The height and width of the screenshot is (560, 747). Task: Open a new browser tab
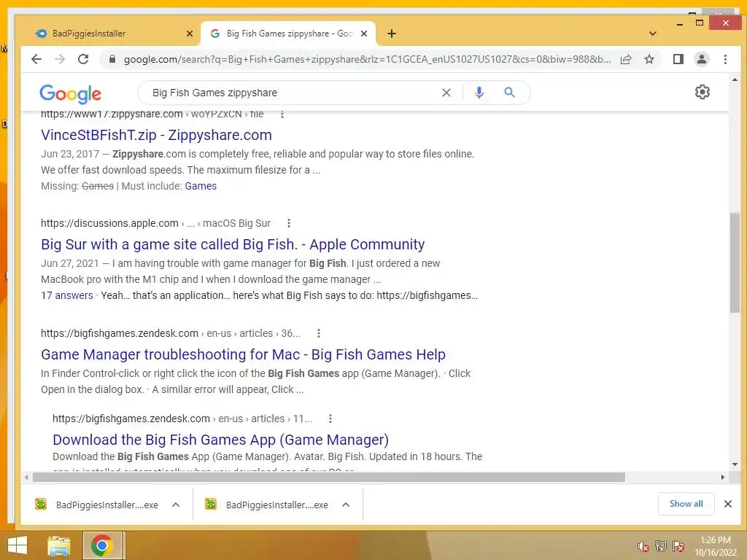point(391,34)
